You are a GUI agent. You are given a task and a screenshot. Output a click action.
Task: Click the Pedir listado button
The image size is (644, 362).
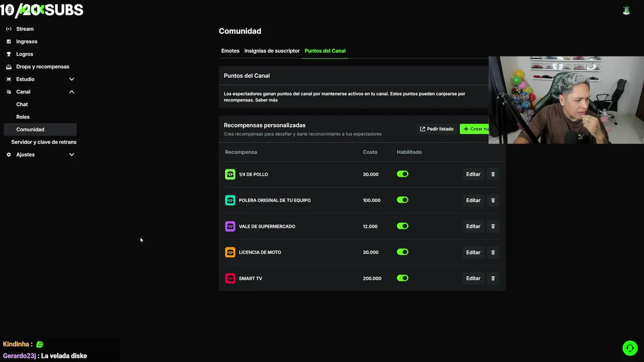point(437,129)
